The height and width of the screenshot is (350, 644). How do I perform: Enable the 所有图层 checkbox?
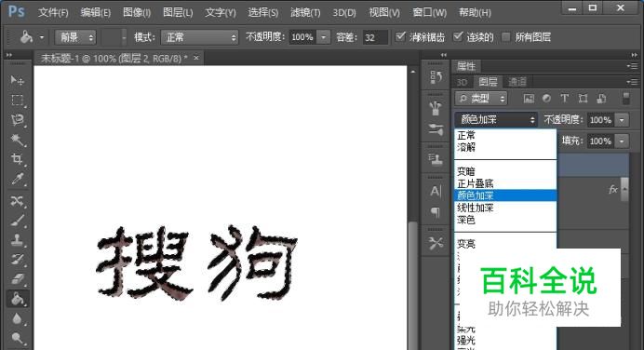pos(506,37)
